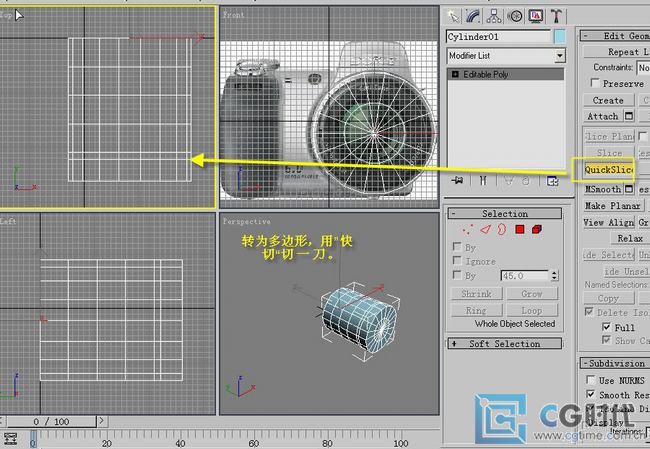650x449 pixels.
Task: Open the Constraints dropdown
Action: point(643,68)
